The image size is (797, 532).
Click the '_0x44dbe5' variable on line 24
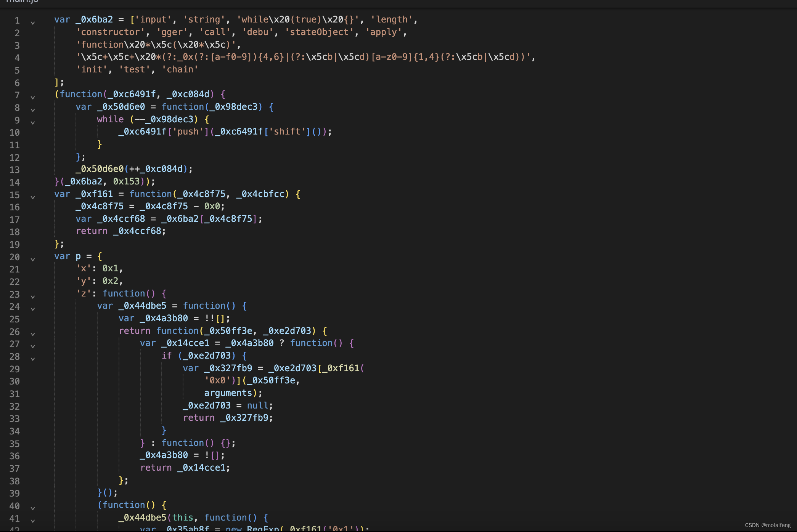143,306
